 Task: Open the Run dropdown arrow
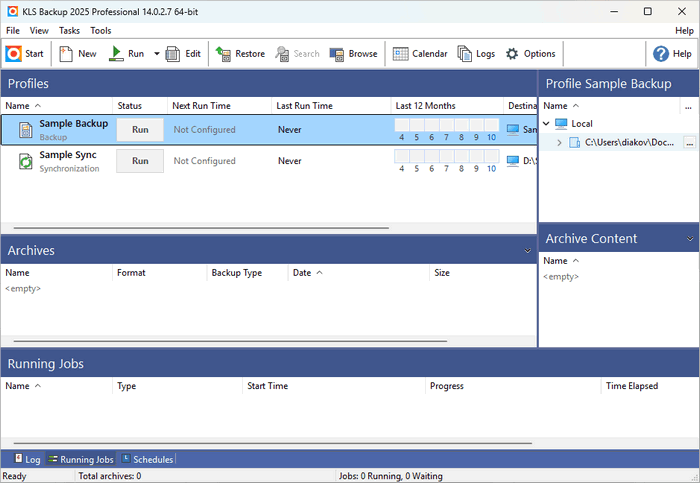tap(157, 54)
